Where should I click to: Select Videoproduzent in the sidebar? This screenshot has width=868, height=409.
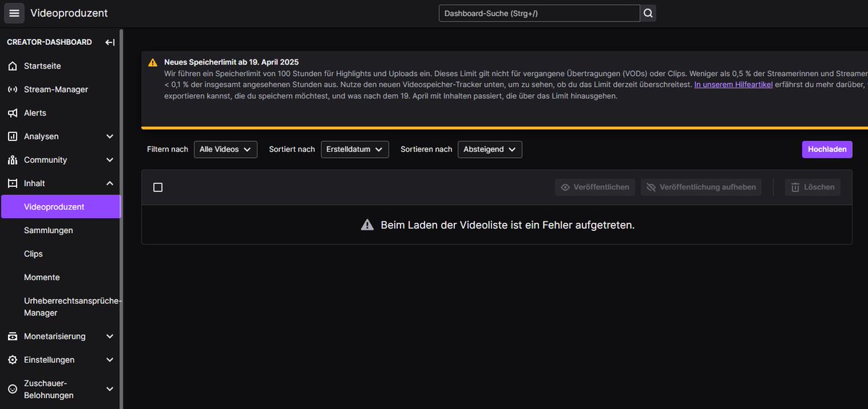click(x=61, y=207)
